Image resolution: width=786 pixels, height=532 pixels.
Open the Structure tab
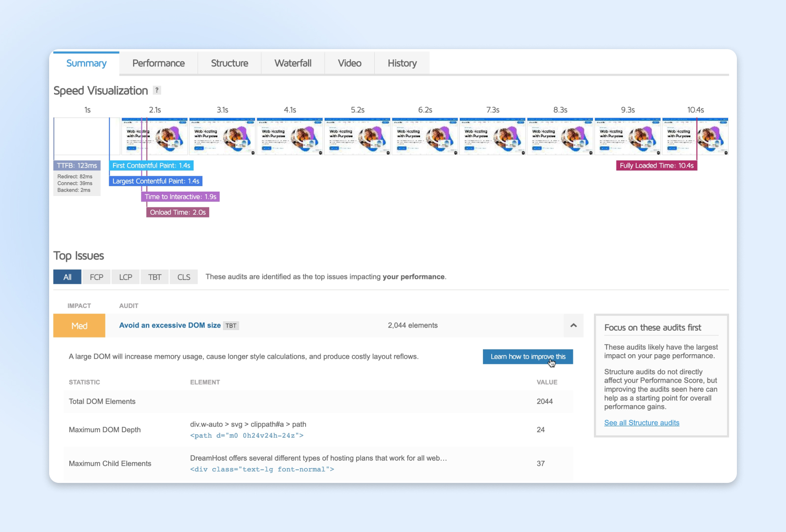pos(229,63)
